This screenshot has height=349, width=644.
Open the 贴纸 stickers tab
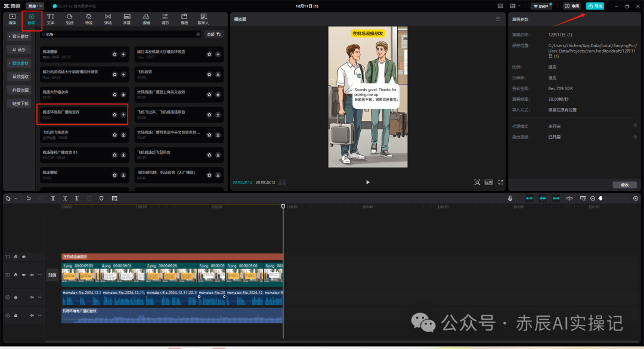point(69,19)
